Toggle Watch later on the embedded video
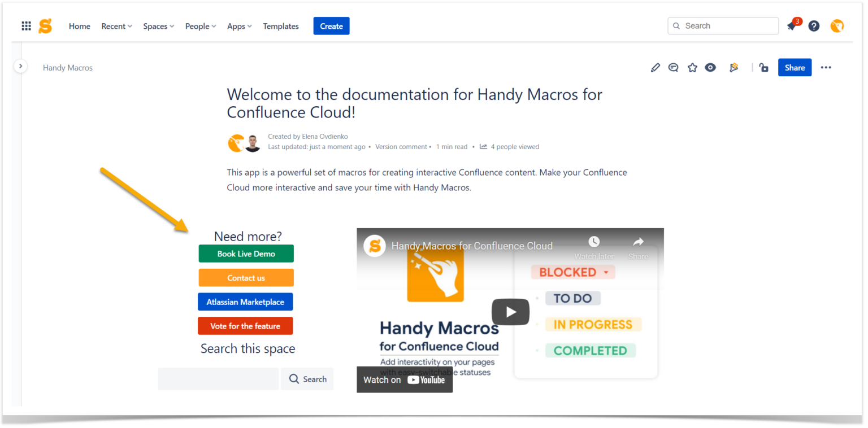Image resolution: width=868 pixels, height=428 pixels. click(593, 242)
